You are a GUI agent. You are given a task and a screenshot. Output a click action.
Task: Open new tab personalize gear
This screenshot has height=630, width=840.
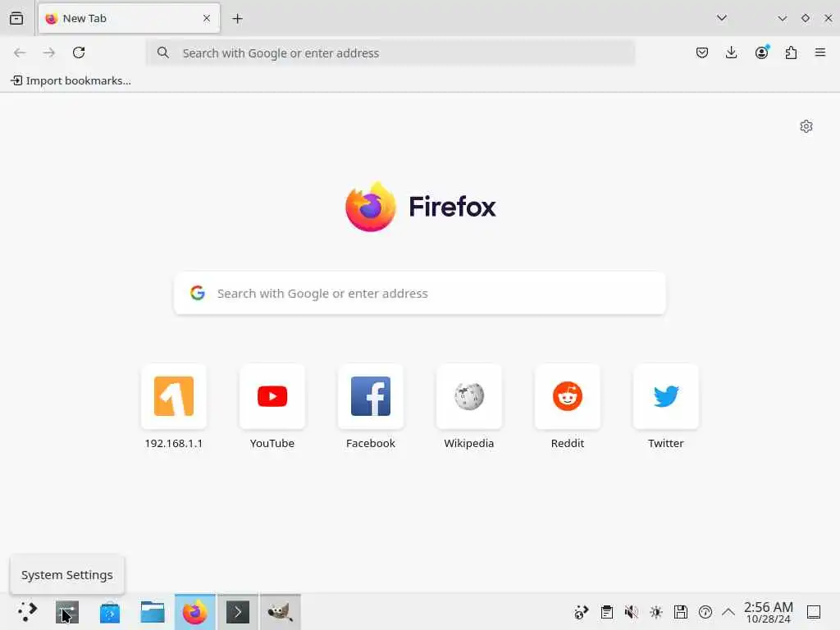point(806,126)
